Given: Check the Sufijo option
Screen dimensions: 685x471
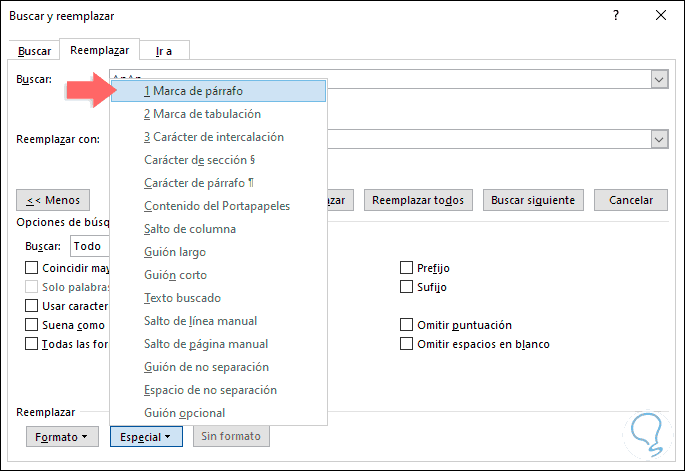Looking at the screenshot, I should pyautogui.click(x=407, y=287).
